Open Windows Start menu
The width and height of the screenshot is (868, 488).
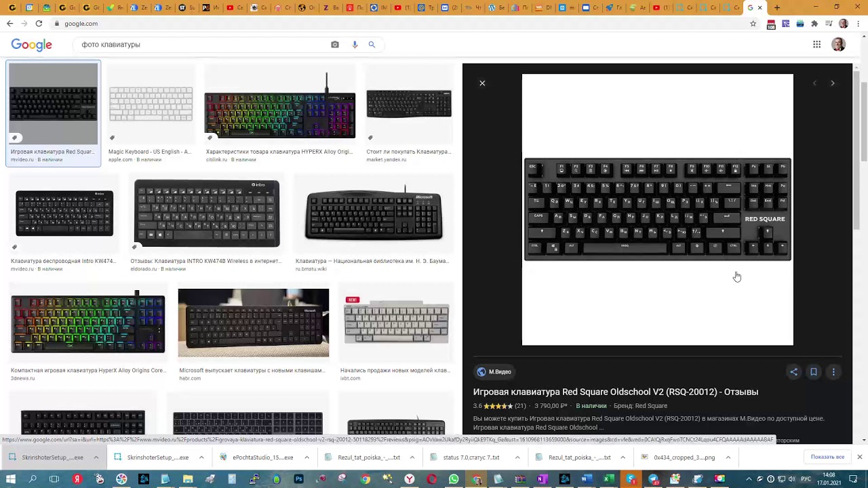click(x=11, y=479)
